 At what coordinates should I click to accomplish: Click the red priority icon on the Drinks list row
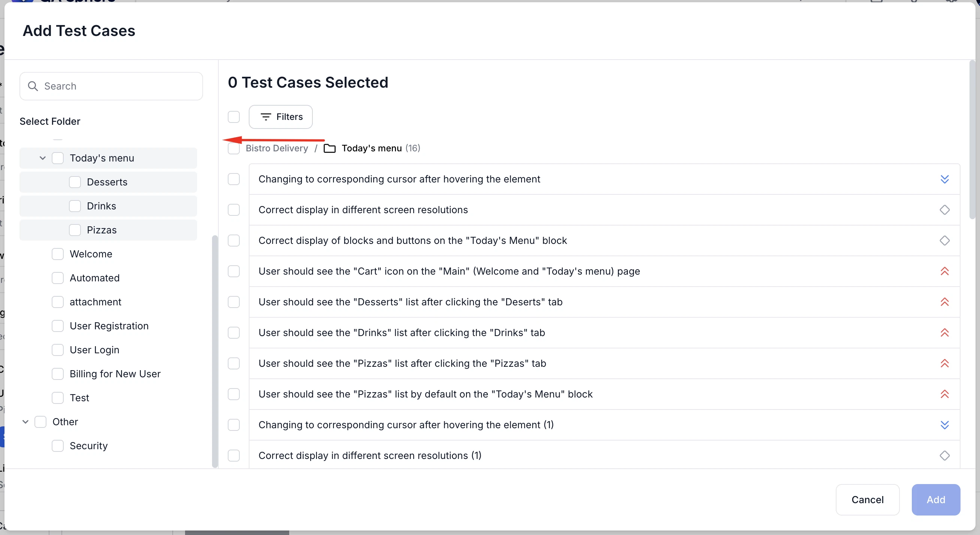(x=945, y=333)
